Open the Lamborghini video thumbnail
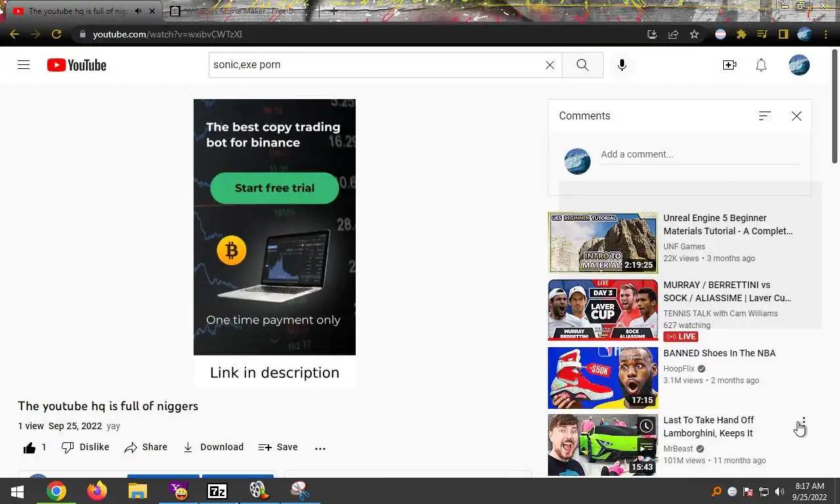Screen dimensions: 840x504 (x=602, y=445)
